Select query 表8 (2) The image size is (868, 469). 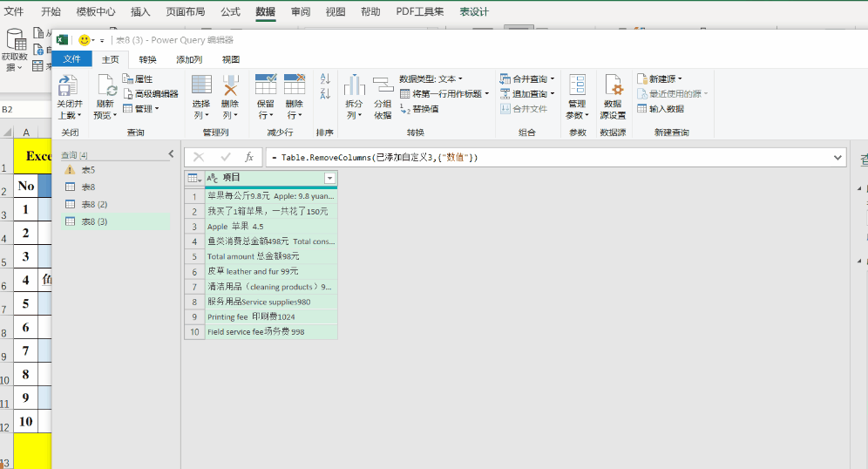tap(116, 204)
